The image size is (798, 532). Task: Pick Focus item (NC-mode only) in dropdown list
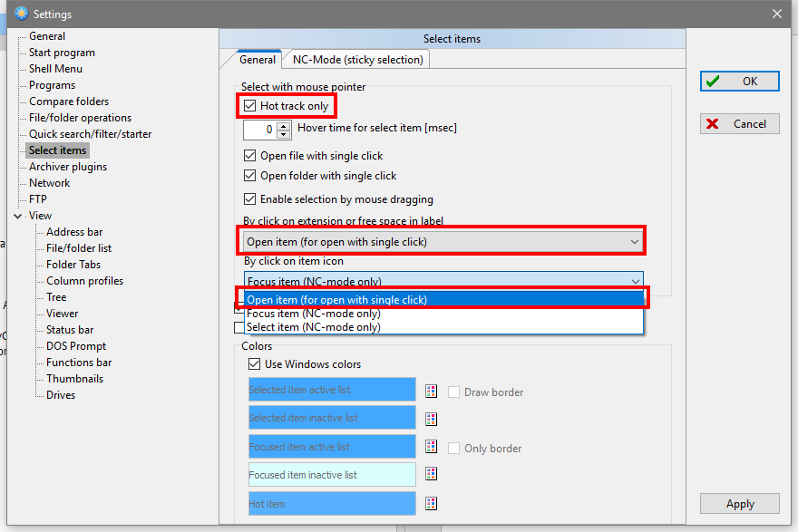[x=314, y=314]
